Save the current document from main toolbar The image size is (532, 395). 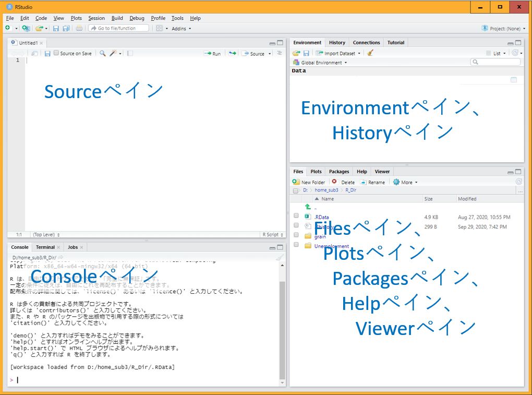tap(56, 29)
